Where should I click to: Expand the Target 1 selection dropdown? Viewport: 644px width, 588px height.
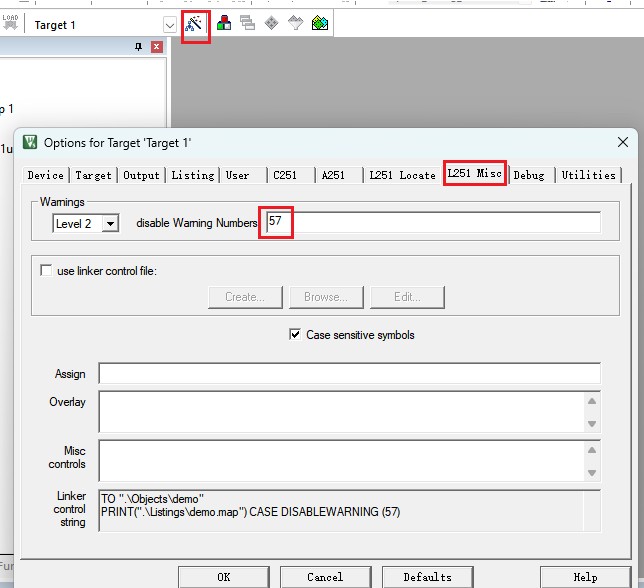(x=169, y=25)
